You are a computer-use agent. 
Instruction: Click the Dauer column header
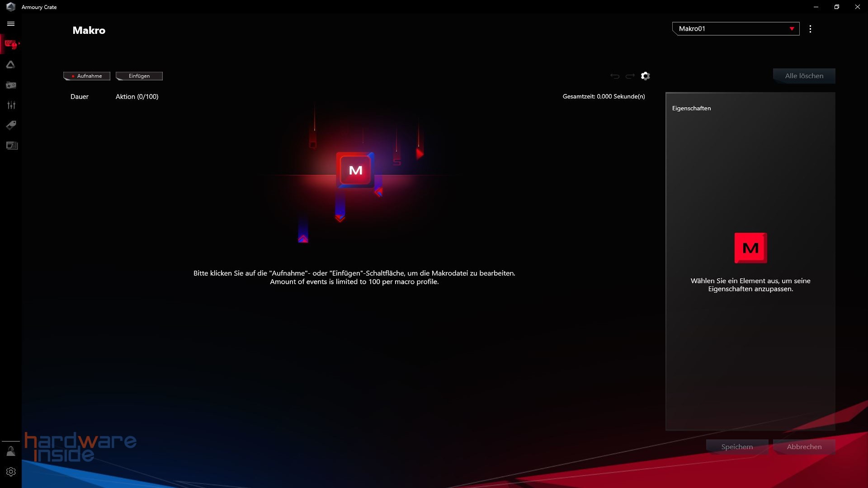tap(80, 96)
